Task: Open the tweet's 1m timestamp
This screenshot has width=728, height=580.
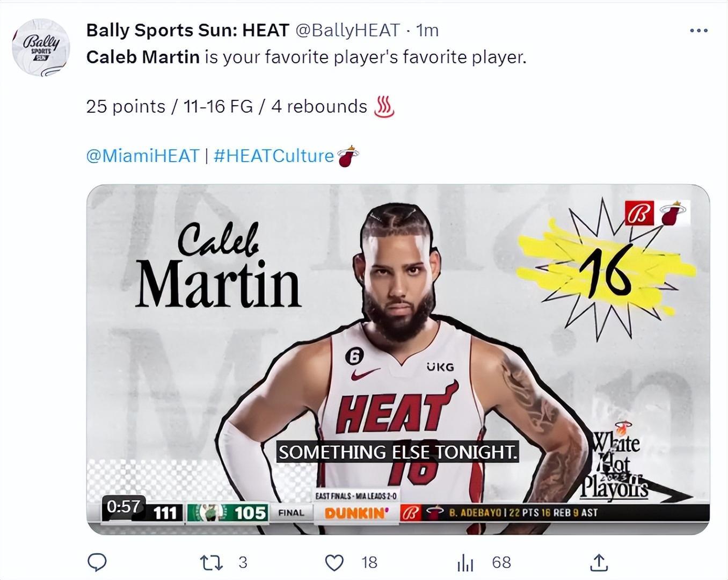Action: [x=427, y=30]
